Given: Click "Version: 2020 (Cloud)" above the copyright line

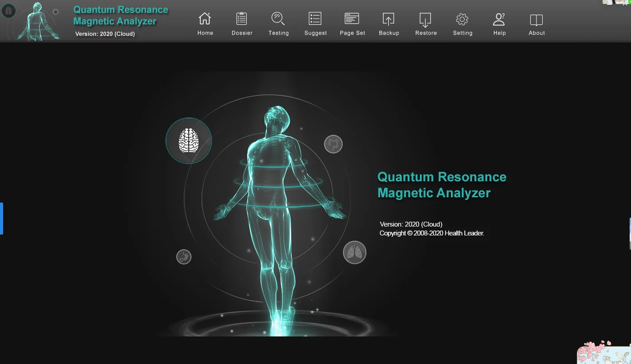Looking at the screenshot, I should click(x=411, y=224).
